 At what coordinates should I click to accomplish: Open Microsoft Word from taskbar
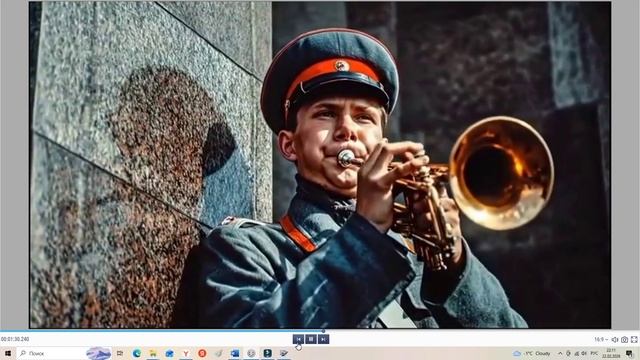pyautogui.click(x=235, y=353)
